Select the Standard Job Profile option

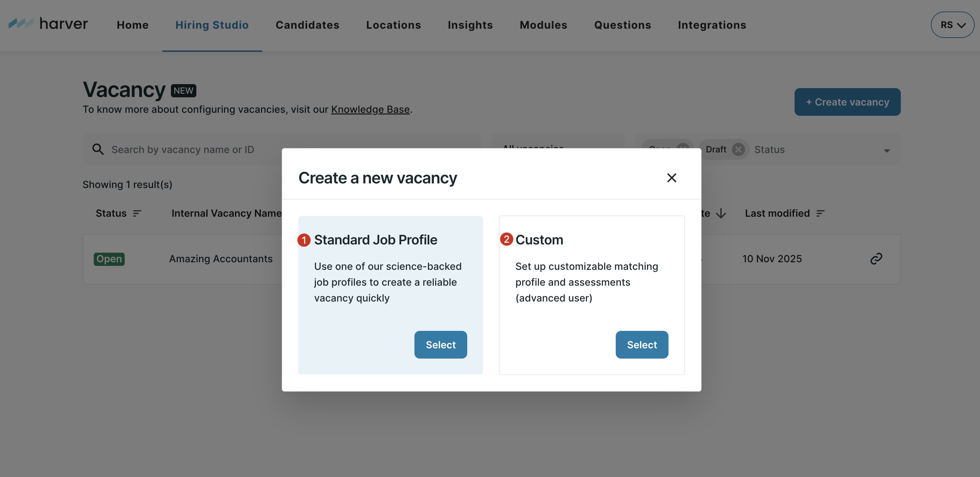(441, 345)
